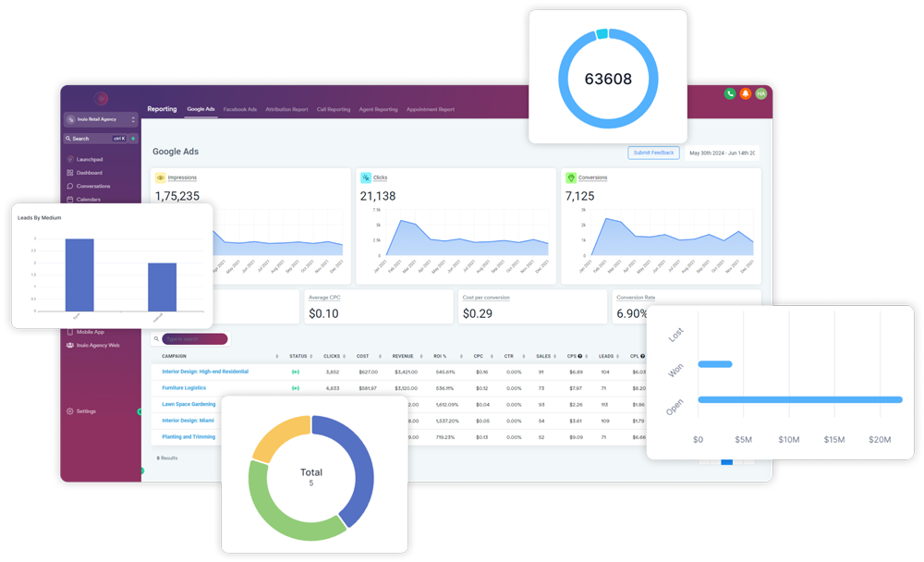This screenshot has height=562, width=924.
Task: Open Settings gear in sidebar
Action: point(71,411)
